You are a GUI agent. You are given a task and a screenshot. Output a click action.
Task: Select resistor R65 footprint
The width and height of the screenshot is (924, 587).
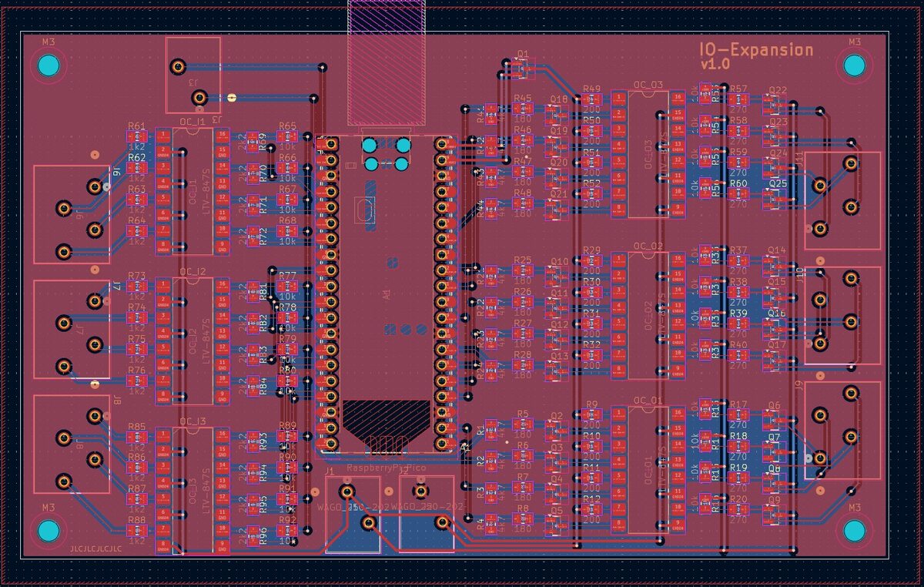[287, 137]
